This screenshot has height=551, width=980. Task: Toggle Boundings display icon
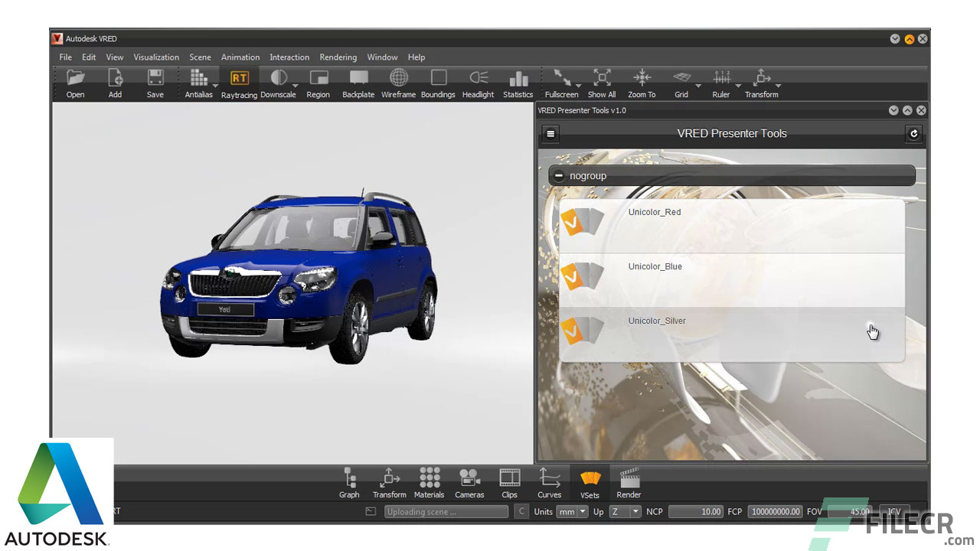(x=438, y=77)
